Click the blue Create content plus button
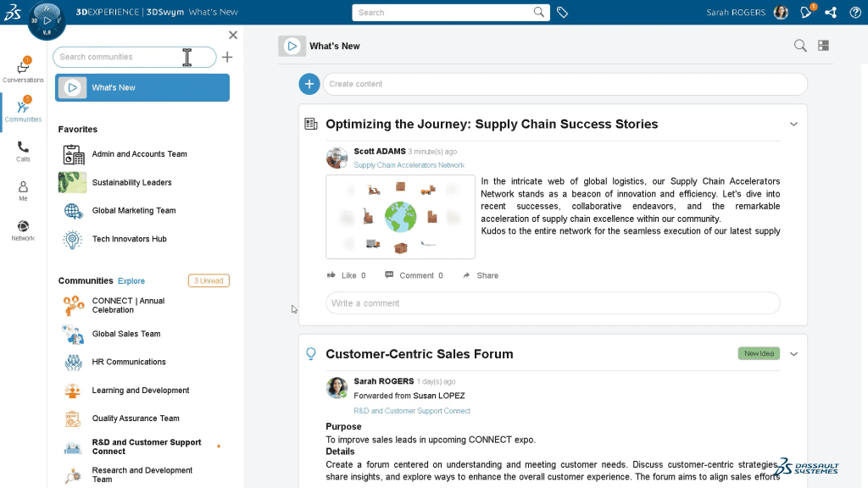The height and width of the screenshot is (488, 868). (x=309, y=84)
